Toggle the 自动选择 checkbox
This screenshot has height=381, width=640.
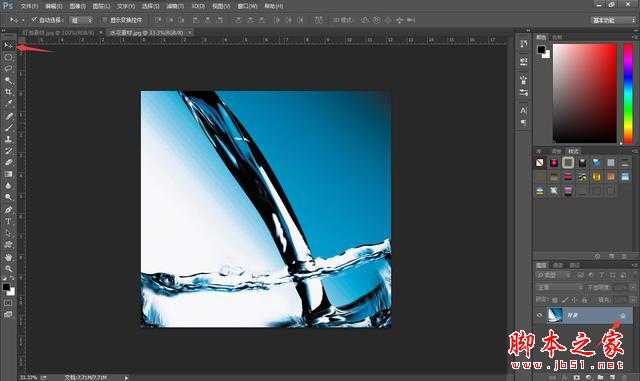point(34,20)
